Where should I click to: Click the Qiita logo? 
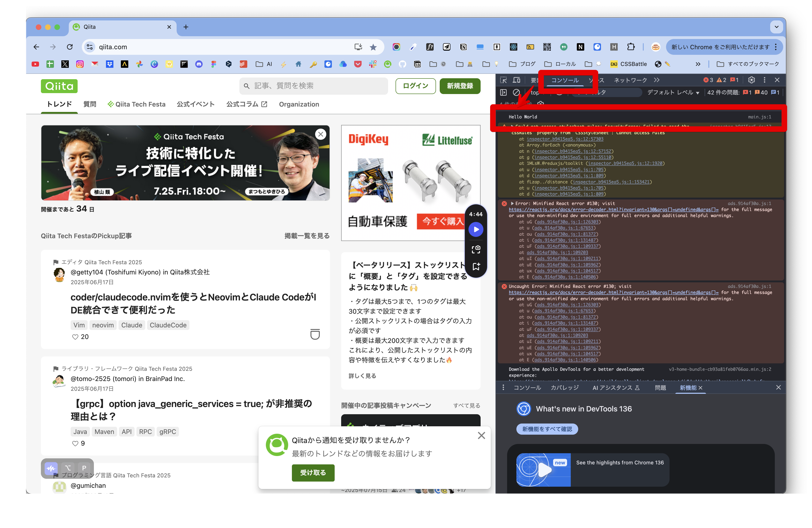[x=59, y=86]
